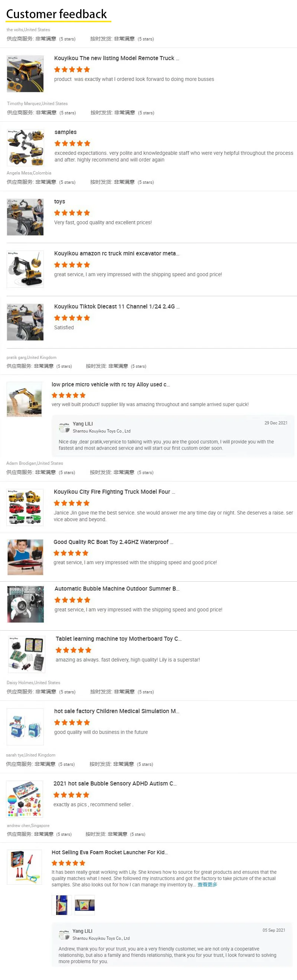
Task: Click the star rating under RC Boat Toy review
Action: click(71, 553)
